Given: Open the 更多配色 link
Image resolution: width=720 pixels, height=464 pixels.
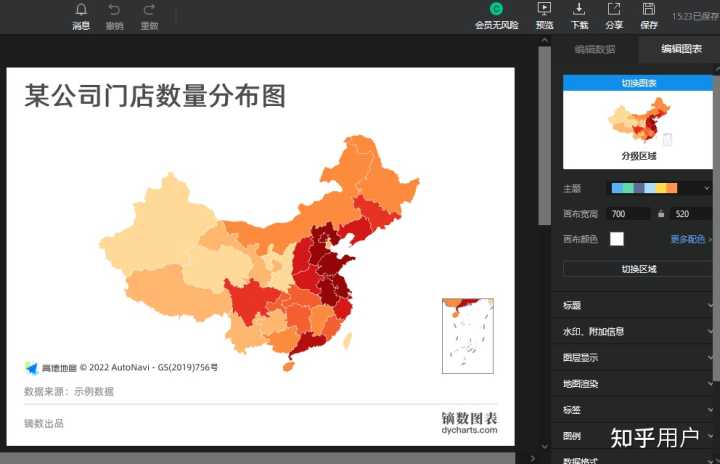Looking at the screenshot, I should [687, 239].
